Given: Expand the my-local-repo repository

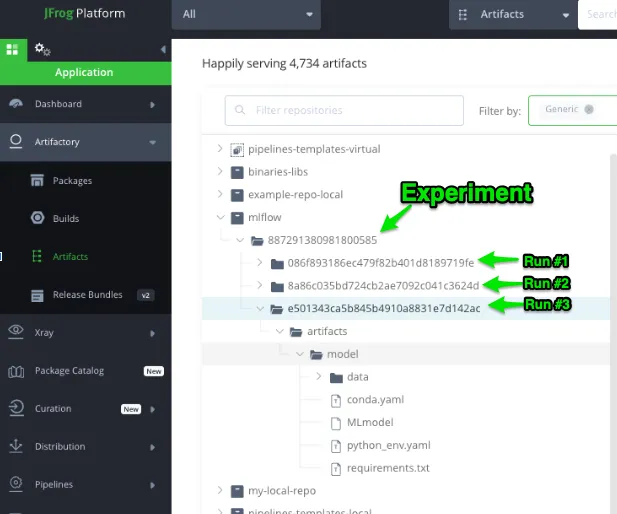Looking at the screenshot, I should pyautogui.click(x=220, y=490).
